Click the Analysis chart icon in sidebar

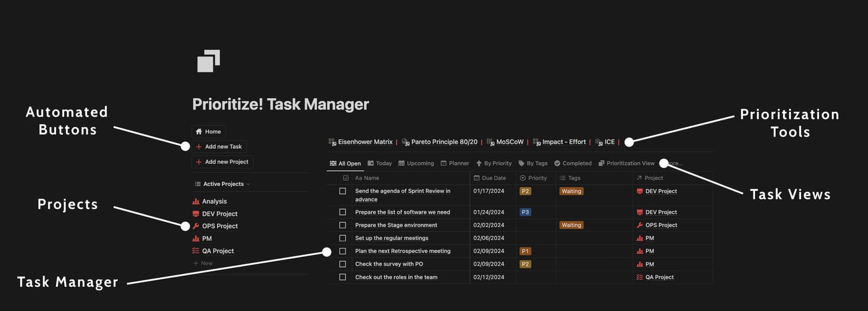[196, 202]
